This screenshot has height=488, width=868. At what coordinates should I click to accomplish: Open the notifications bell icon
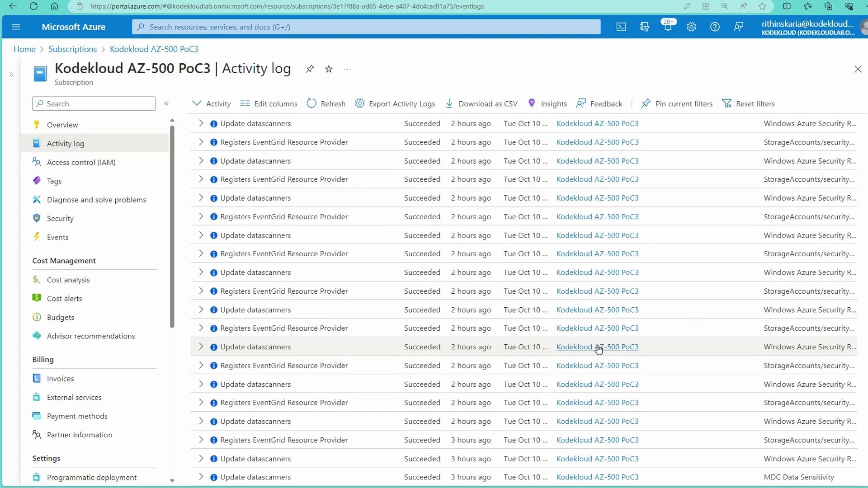(x=668, y=27)
